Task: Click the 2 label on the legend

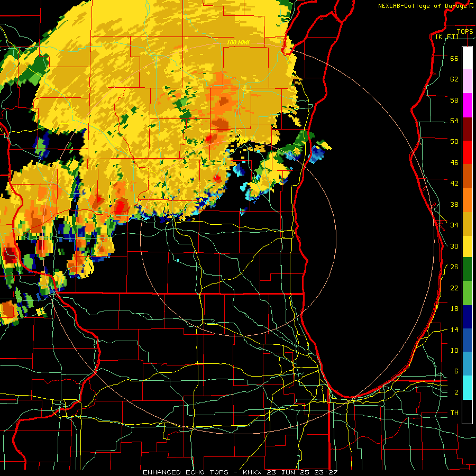Action: 456,392
